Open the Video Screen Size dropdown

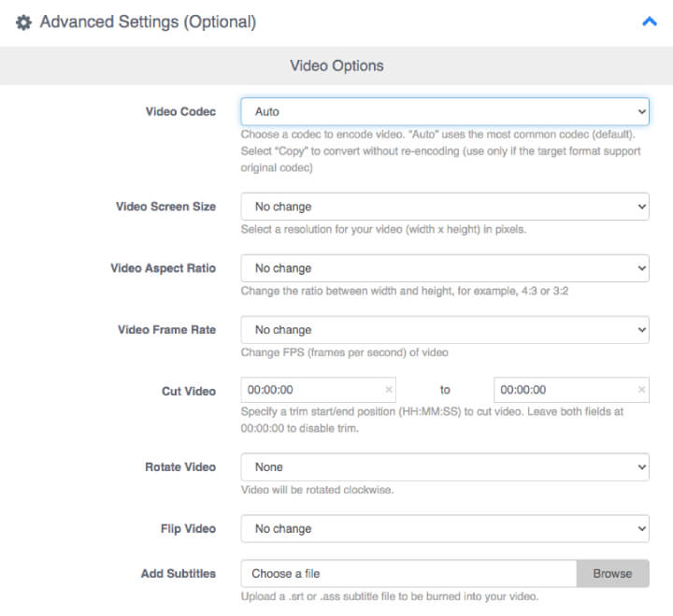click(445, 207)
